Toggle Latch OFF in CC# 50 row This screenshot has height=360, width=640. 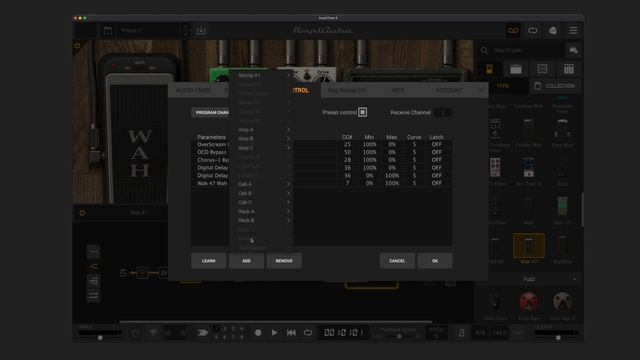[x=436, y=152]
